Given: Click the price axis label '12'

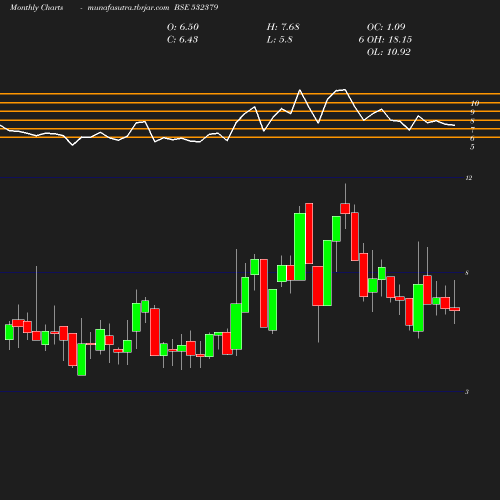Looking at the screenshot, I should tap(469, 178).
